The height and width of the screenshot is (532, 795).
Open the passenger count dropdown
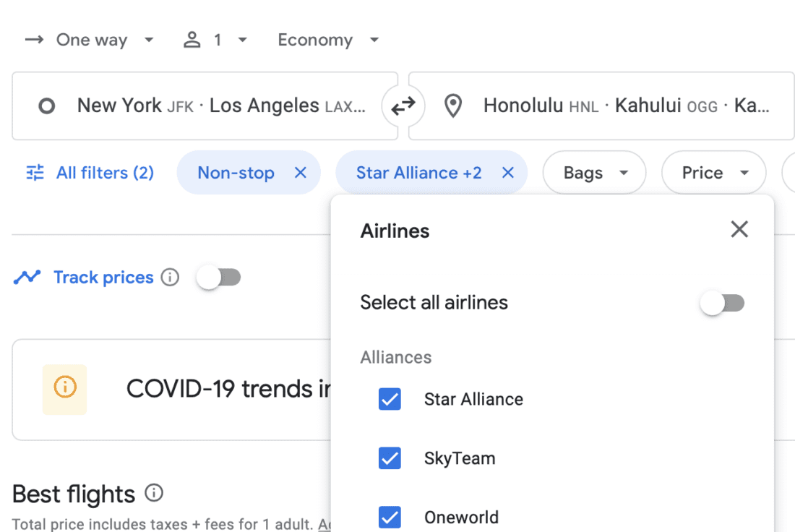215,40
